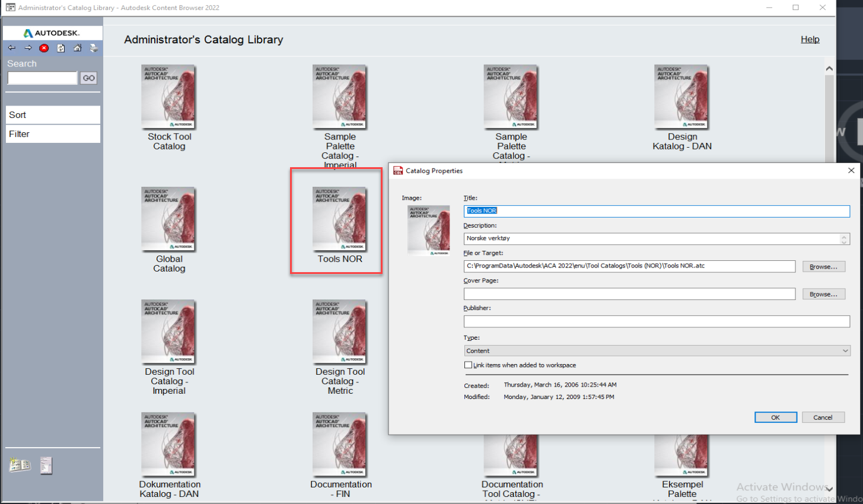
Task: Create a new catalog with the book icon
Action: click(20, 465)
